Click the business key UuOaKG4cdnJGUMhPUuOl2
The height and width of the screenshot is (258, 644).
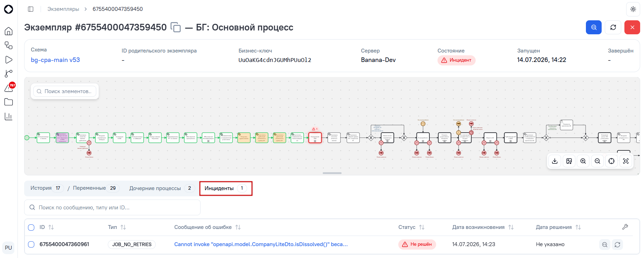(x=275, y=60)
